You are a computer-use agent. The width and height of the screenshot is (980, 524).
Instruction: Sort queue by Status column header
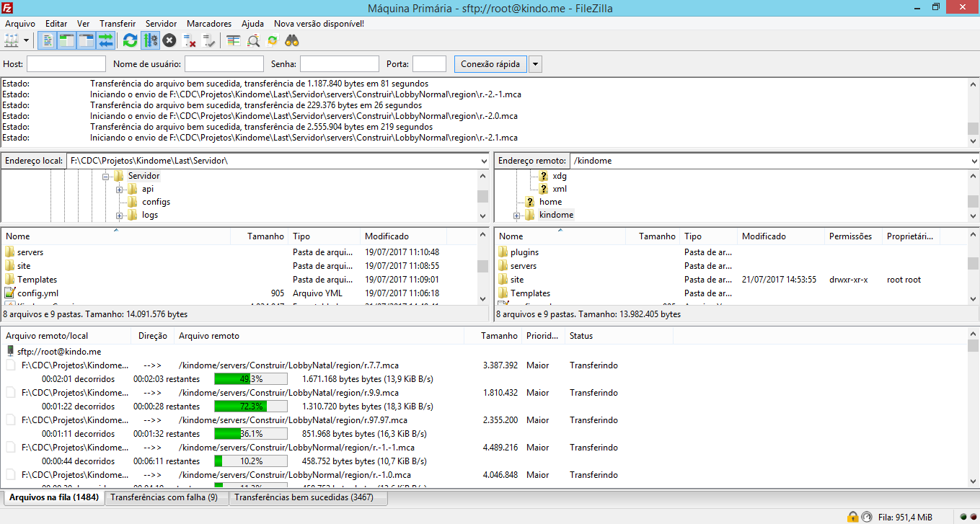[x=619, y=336]
